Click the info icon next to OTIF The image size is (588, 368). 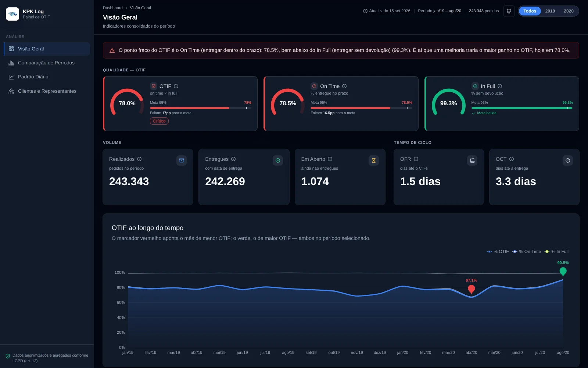(176, 86)
